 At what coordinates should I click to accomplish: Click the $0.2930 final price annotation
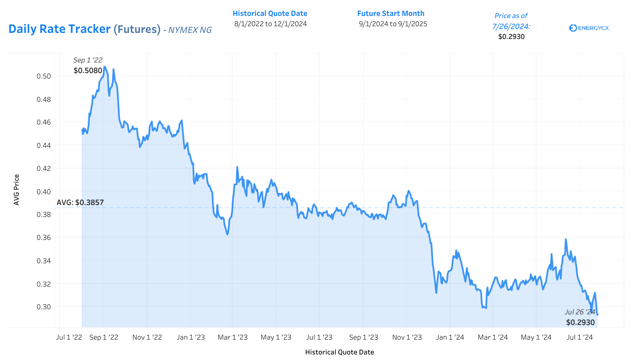(x=580, y=322)
